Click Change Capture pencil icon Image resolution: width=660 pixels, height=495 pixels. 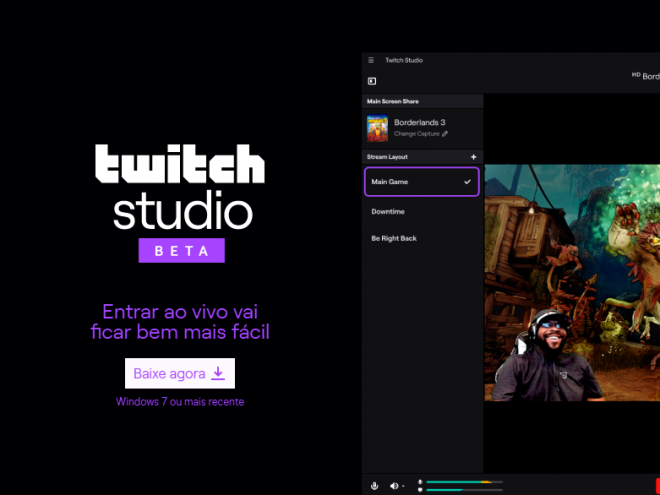click(445, 134)
